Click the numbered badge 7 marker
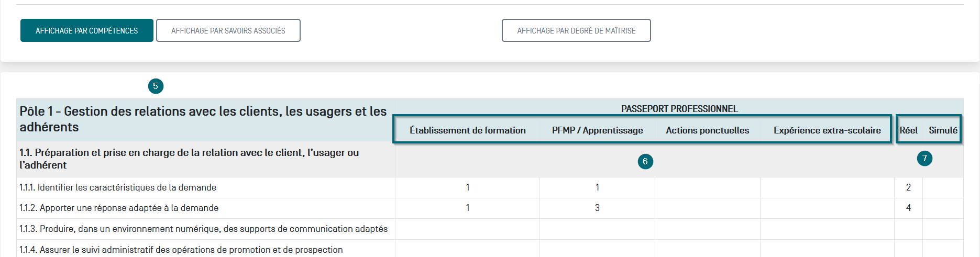The height and width of the screenshot is (257, 980). tap(924, 159)
